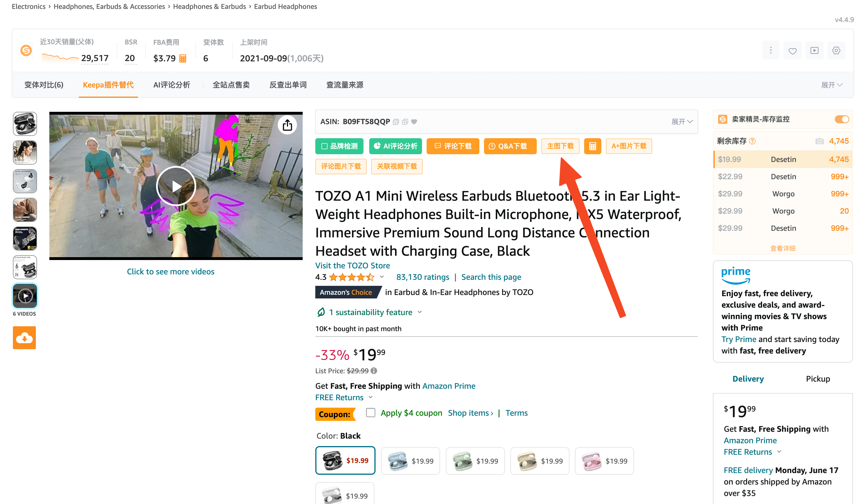Expand the 展开 control in the top tab bar
This screenshot has width=867, height=504.
click(831, 85)
